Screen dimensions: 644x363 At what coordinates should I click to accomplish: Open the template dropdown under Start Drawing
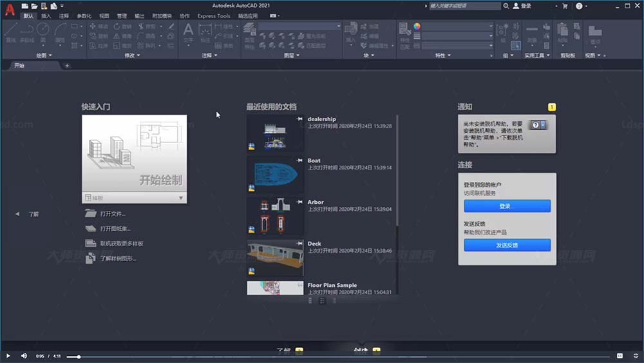point(135,198)
